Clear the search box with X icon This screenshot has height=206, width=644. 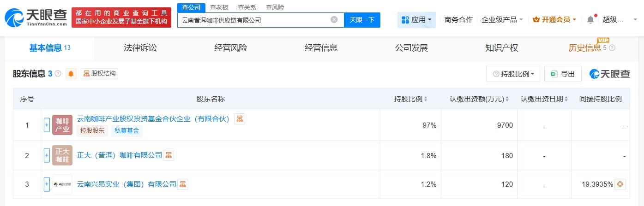coord(334,20)
